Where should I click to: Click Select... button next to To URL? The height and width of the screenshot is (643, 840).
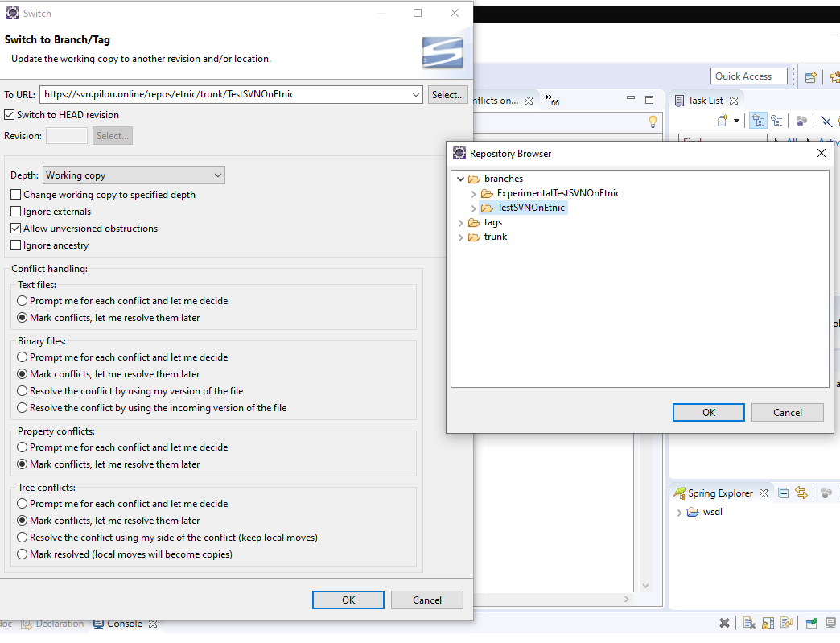point(448,94)
